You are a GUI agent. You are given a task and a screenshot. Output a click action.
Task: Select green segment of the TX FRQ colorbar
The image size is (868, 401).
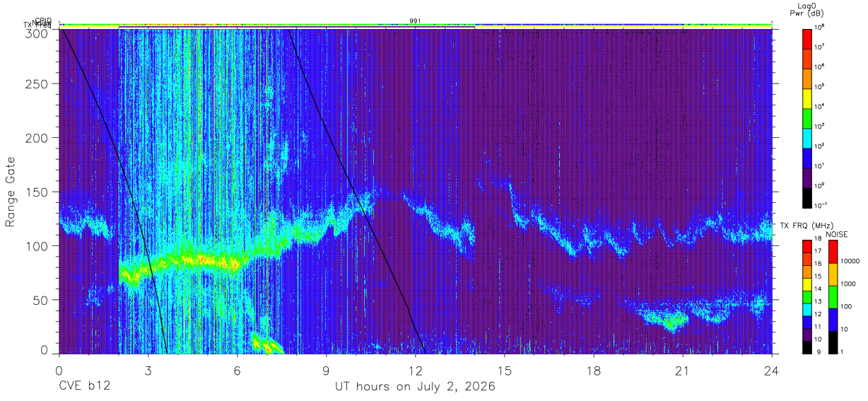807,297
